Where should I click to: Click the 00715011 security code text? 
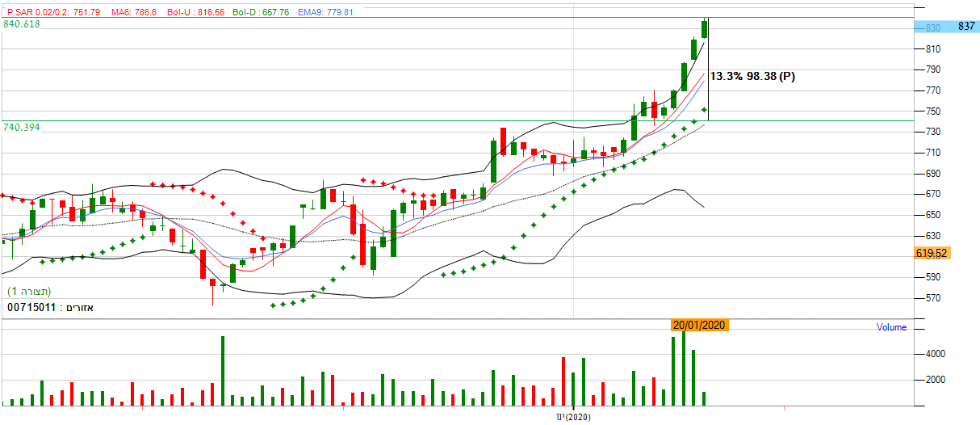pyautogui.click(x=31, y=307)
